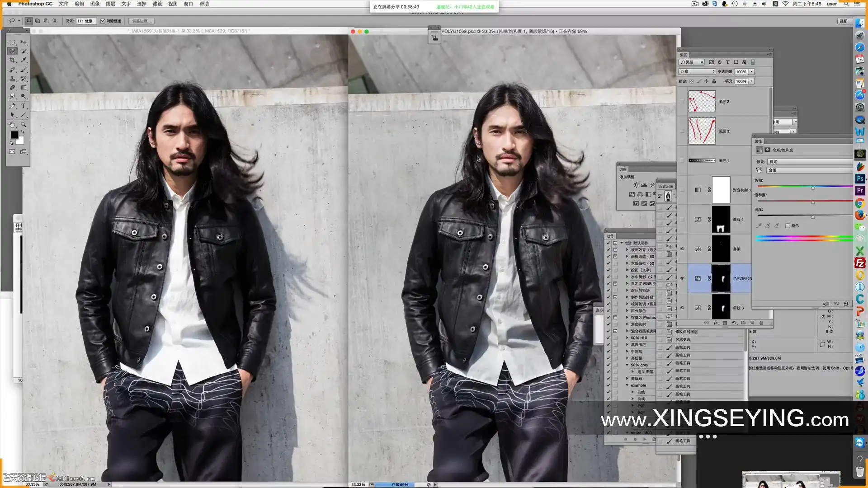Open the 滤镜 menu
Screen dimensions: 868x488
pyautogui.click(x=157, y=4)
